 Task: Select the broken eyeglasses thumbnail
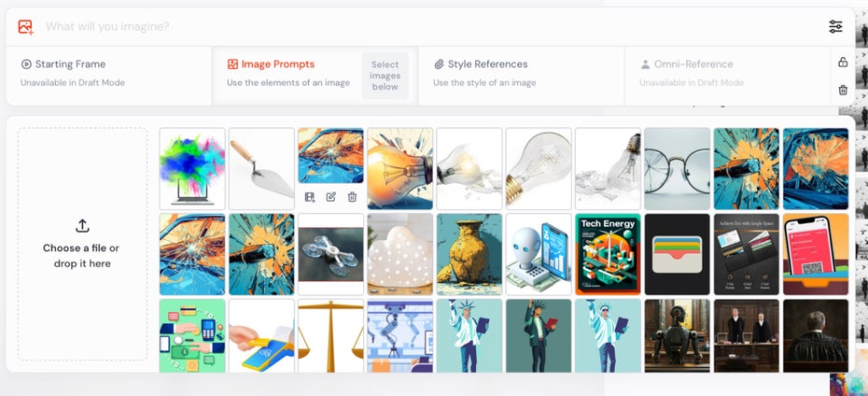coord(677,169)
